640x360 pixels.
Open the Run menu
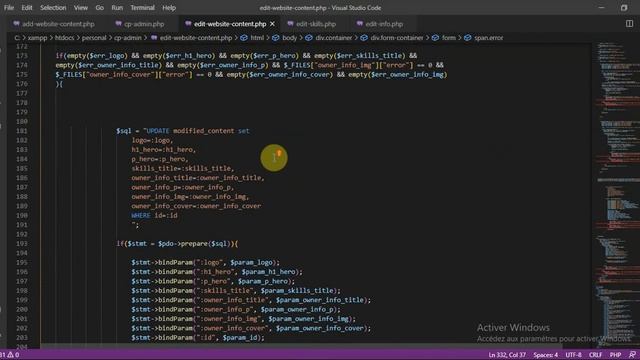click(117, 8)
